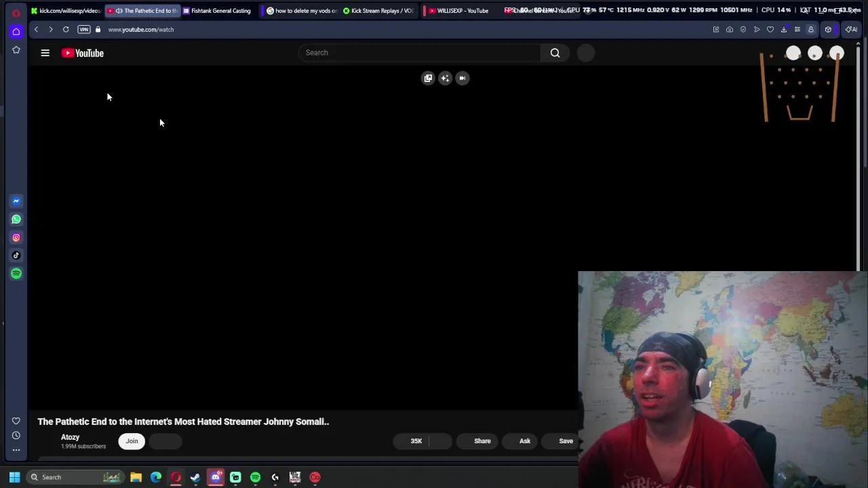
Task: Click the video title about Johnny Somali
Action: tap(183, 422)
